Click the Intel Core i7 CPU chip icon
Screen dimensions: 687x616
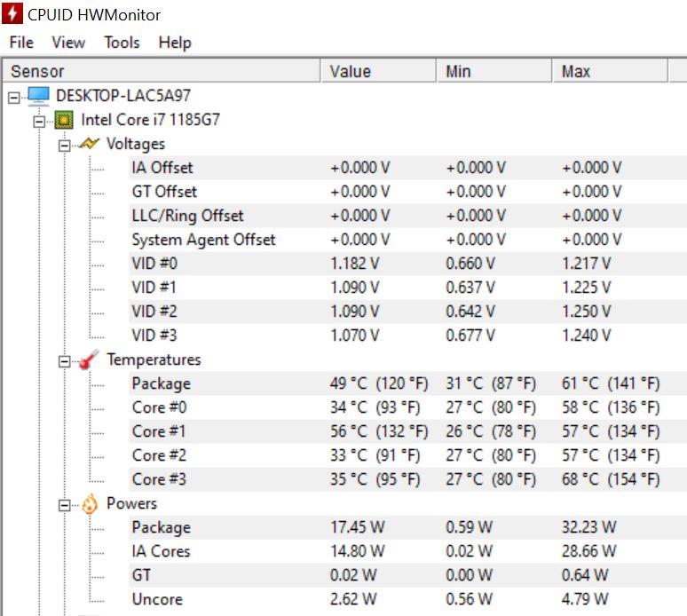(x=64, y=120)
